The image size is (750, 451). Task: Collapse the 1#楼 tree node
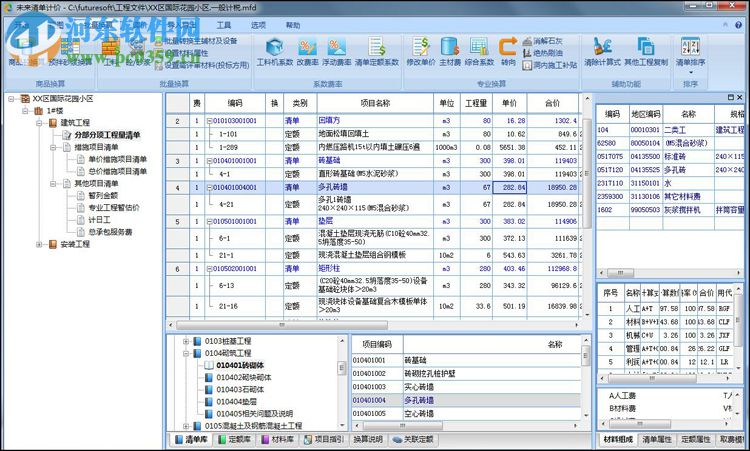[25, 111]
